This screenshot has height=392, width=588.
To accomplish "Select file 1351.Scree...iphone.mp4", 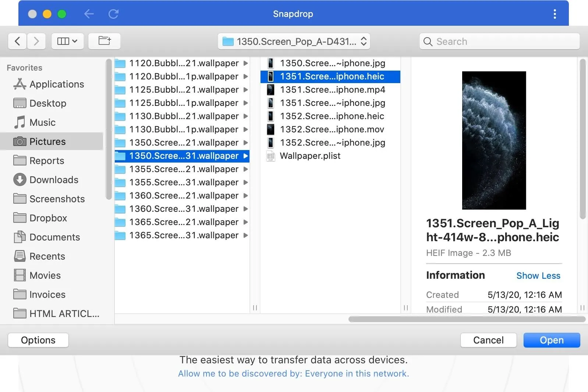I will point(330,90).
